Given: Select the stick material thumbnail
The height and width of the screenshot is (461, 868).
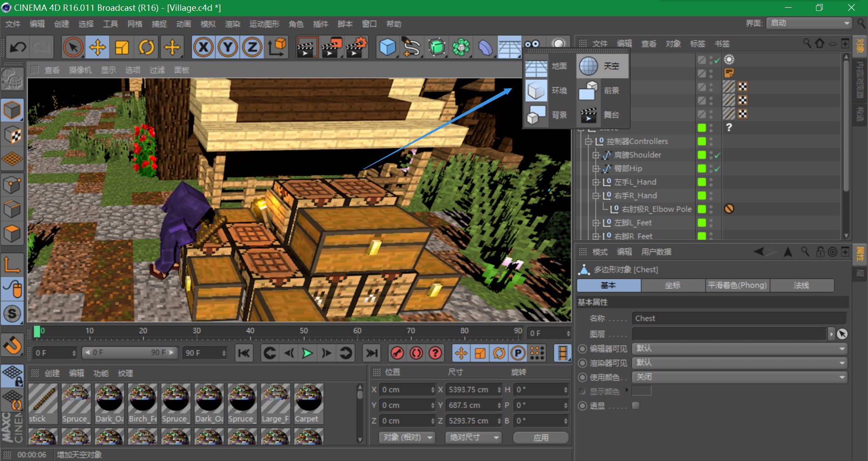Looking at the screenshot, I should pyautogui.click(x=43, y=404).
